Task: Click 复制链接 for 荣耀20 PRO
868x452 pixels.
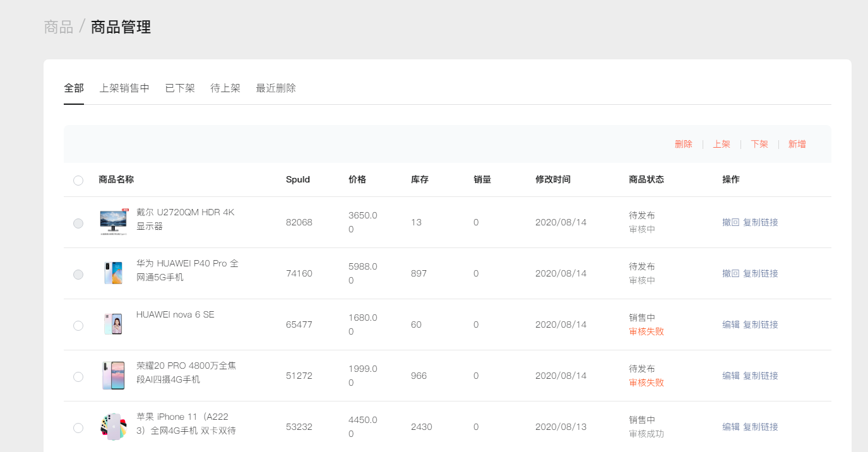Action: (x=761, y=376)
